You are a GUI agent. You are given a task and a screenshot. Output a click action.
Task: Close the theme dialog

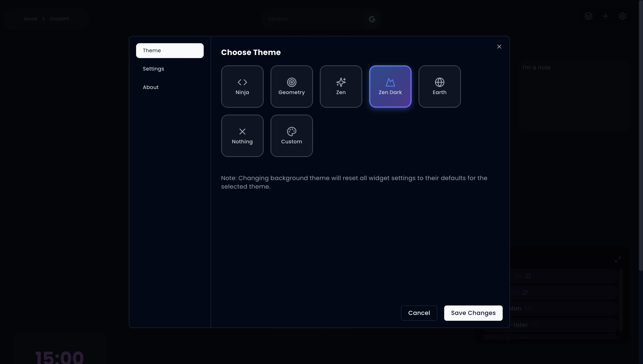pos(499,47)
